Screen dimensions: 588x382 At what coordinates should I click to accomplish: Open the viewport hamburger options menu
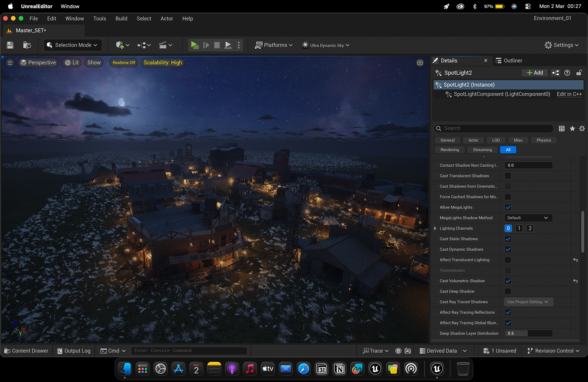pyautogui.click(x=10, y=62)
